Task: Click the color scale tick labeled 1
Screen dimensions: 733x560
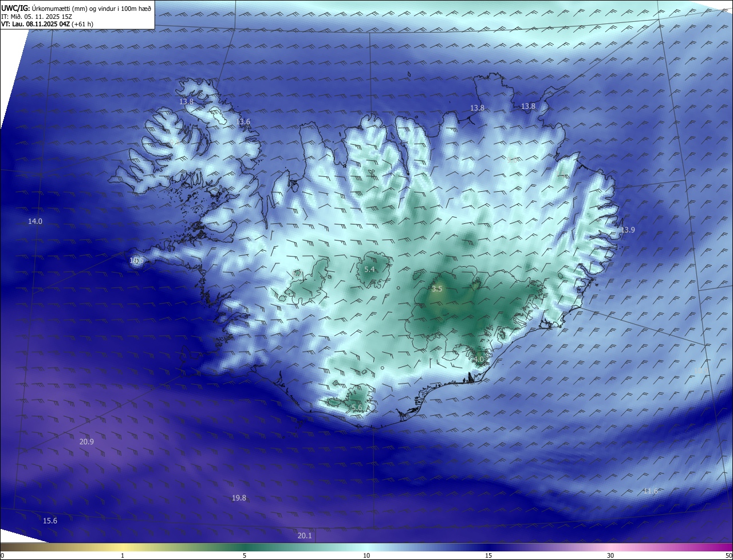Action: [x=123, y=555]
